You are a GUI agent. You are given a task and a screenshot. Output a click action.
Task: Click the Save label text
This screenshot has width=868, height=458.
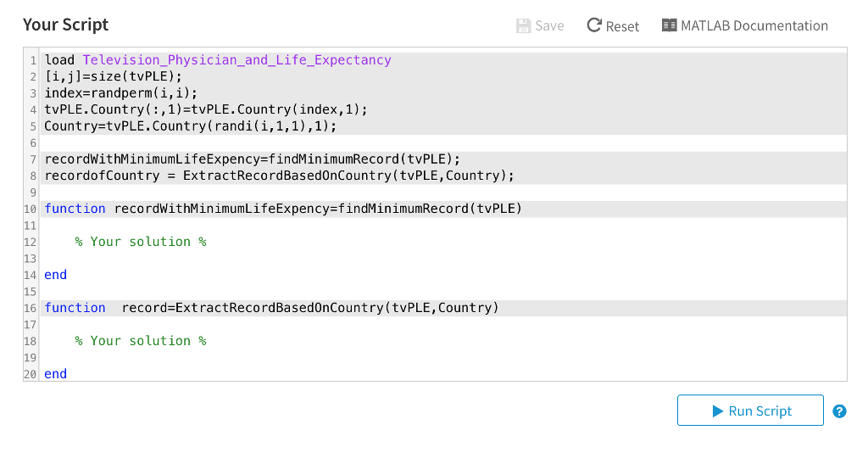tap(549, 26)
